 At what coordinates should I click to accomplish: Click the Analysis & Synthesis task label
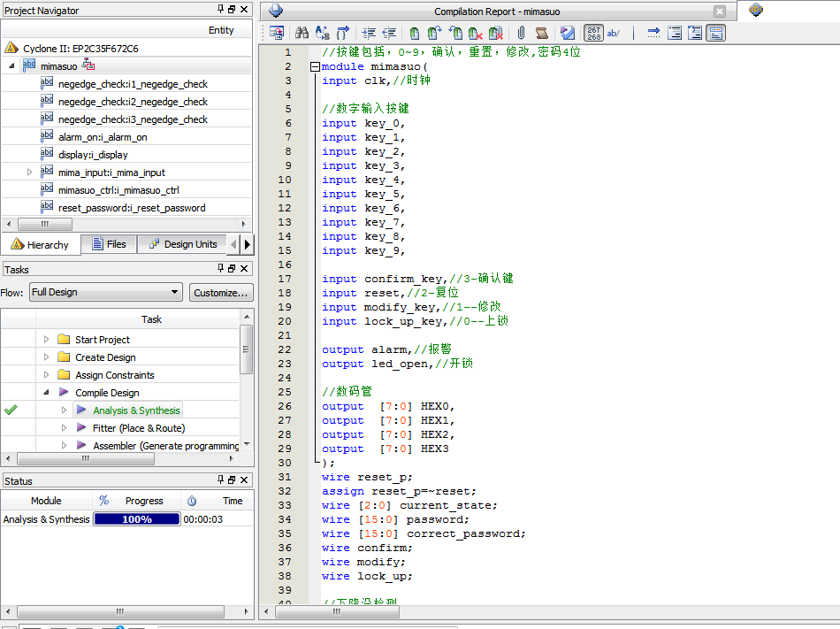[136, 410]
